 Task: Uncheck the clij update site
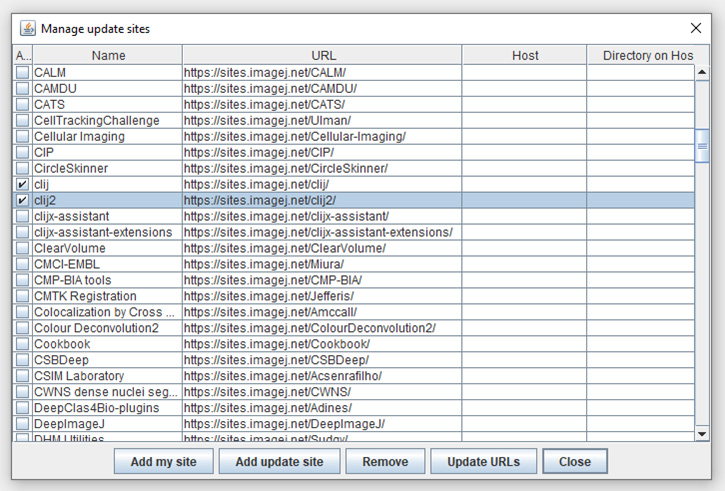[x=22, y=184]
